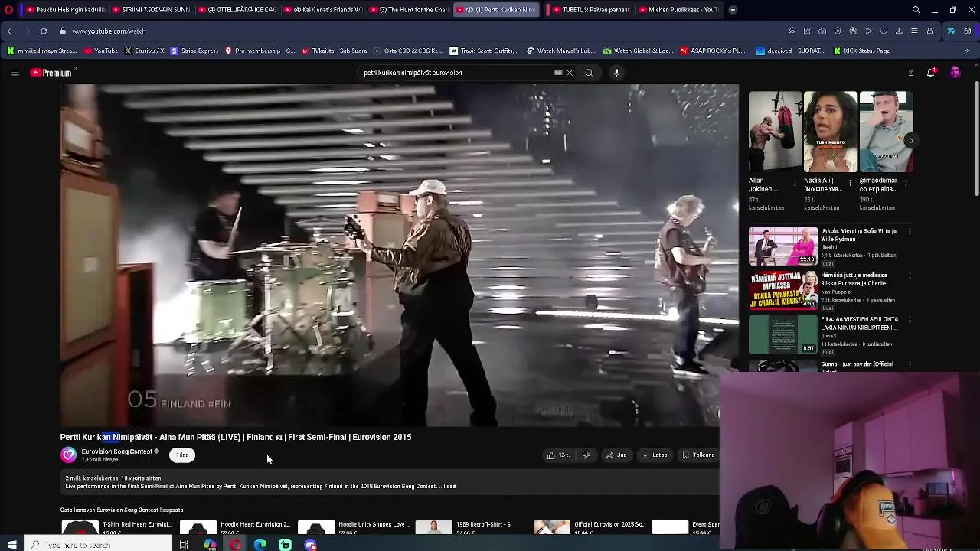This screenshot has width=980, height=551.
Task: Open browser tab search magnifier
Action: [x=916, y=10]
